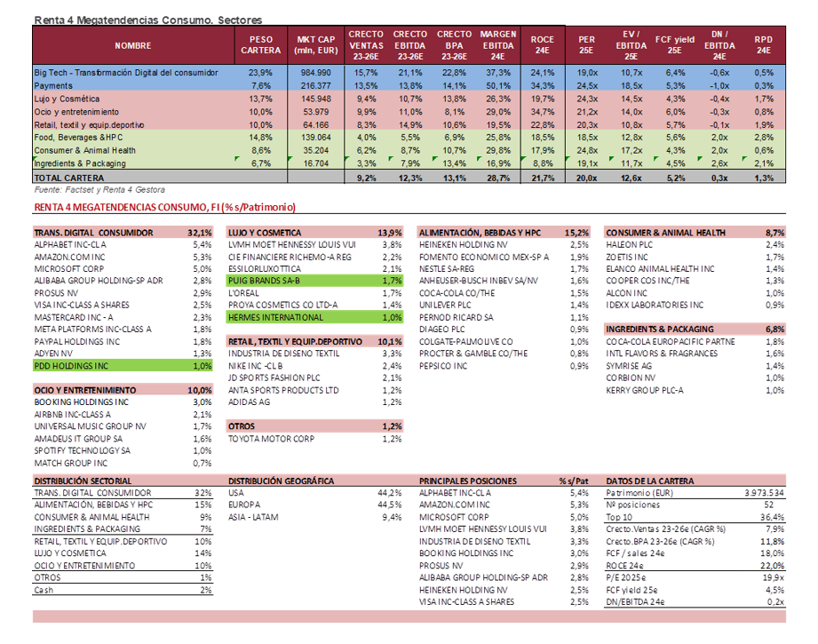Click the 'Big Tech - Transformación Digital del consumidor' row label

click(126, 73)
